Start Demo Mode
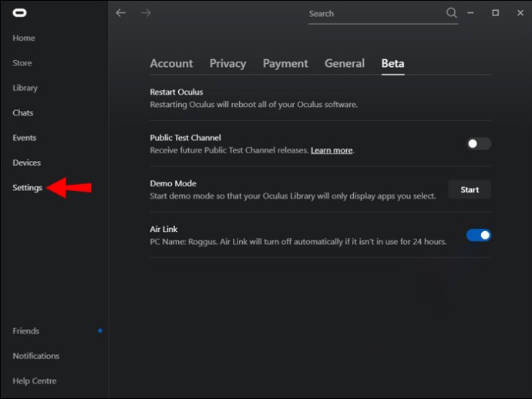532x399 pixels. point(470,189)
